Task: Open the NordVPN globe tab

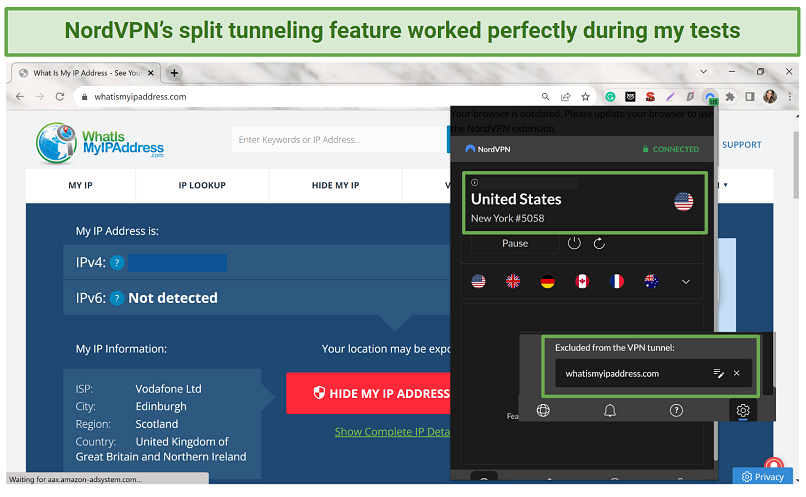Action: click(543, 410)
